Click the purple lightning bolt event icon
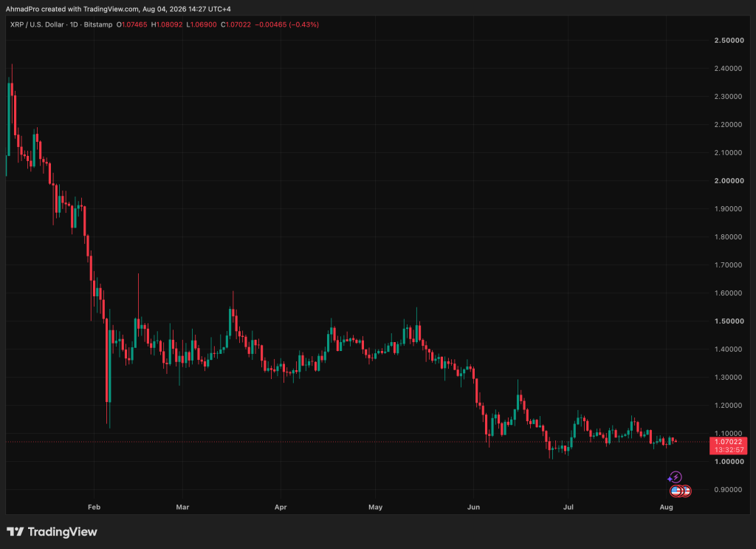Image resolution: width=756 pixels, height=549 pixels. coord(675,477)
